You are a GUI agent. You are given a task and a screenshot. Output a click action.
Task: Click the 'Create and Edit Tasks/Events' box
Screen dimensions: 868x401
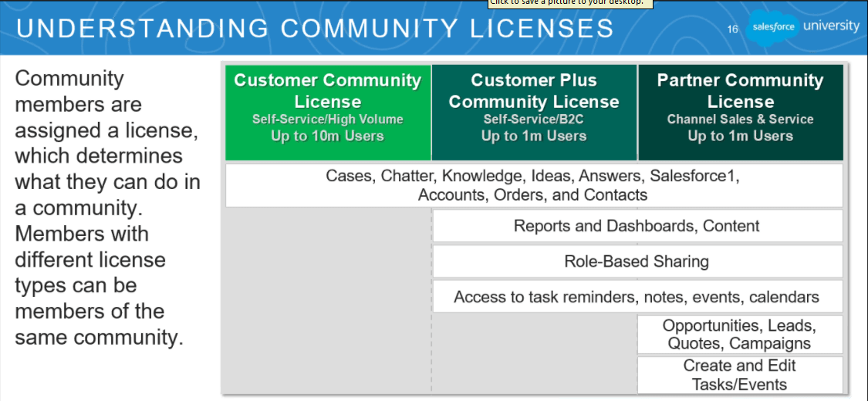point(740,375)
